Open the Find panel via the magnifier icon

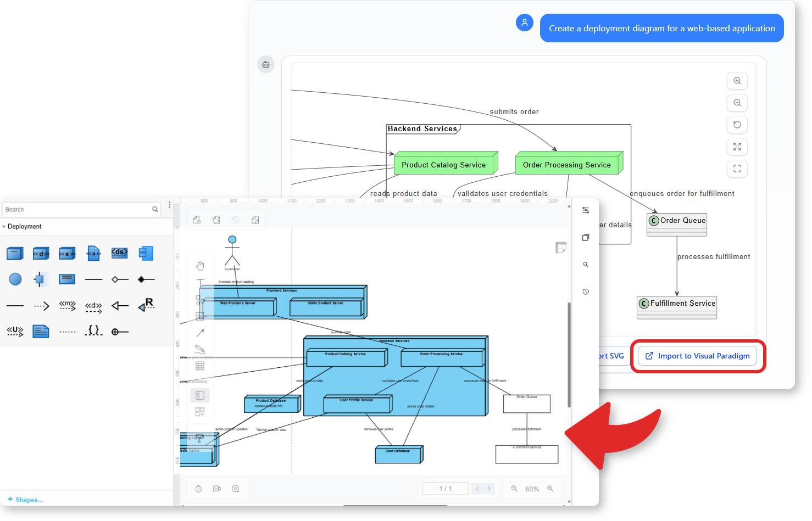[x=586, y=264]
